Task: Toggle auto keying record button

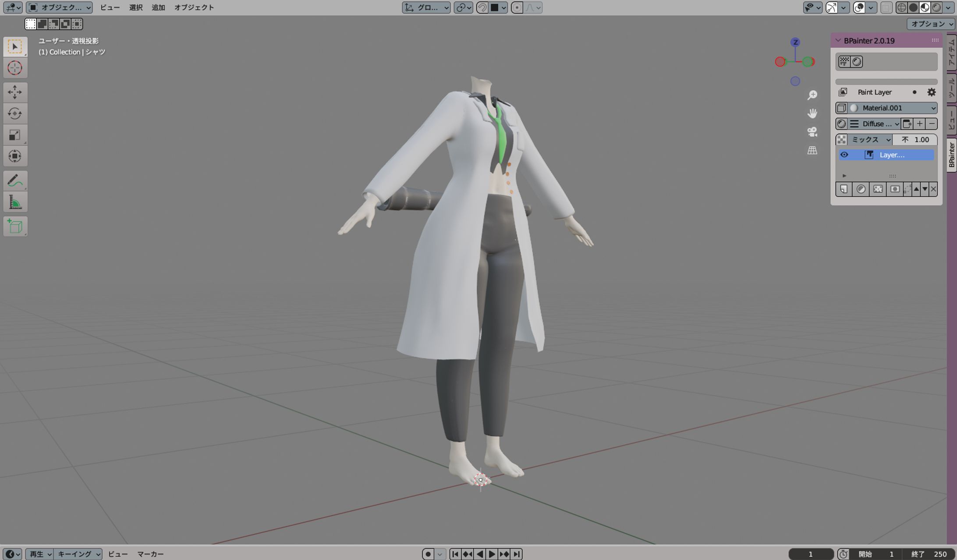Action: pyautogui.click(x=428, y=554)
